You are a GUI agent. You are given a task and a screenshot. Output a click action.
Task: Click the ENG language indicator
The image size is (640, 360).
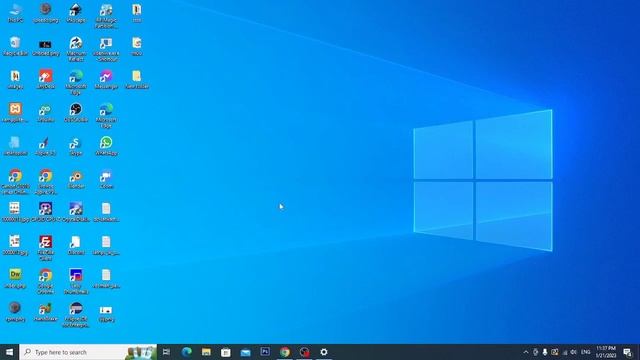586,352
